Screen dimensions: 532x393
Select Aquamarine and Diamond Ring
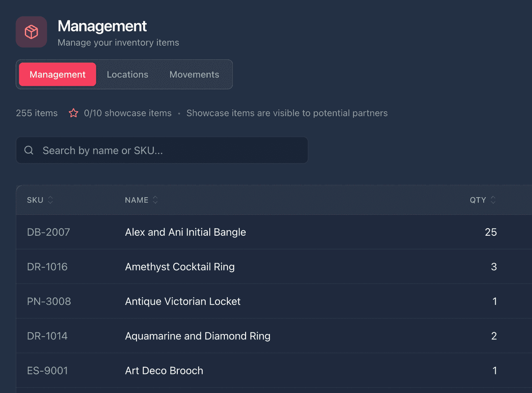(198, 336)
